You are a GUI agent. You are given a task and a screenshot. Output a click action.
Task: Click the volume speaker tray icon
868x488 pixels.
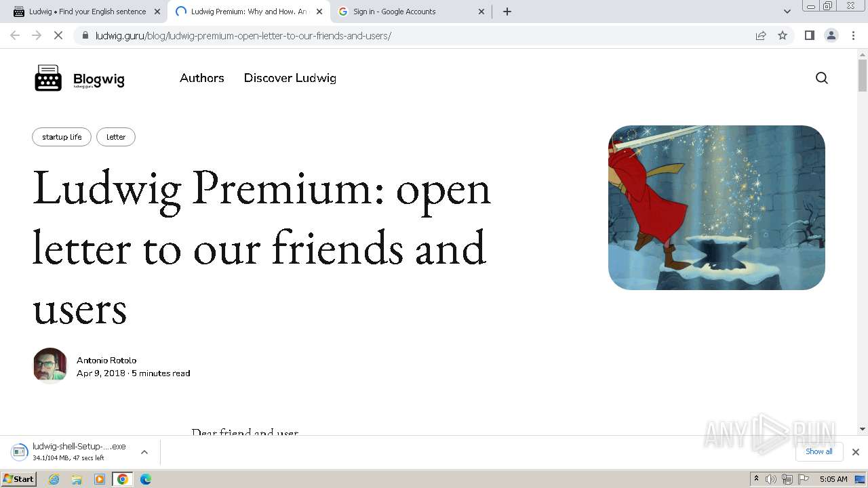tap(771, 479)
